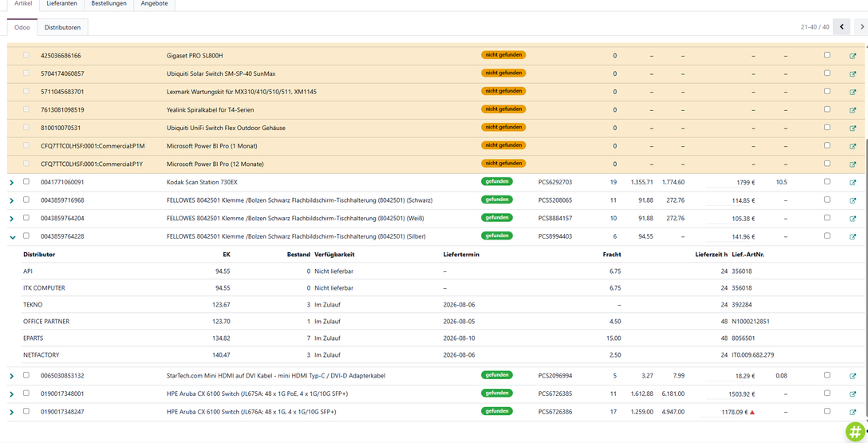Switch to the Artikel tab

(x=22, y=4)
